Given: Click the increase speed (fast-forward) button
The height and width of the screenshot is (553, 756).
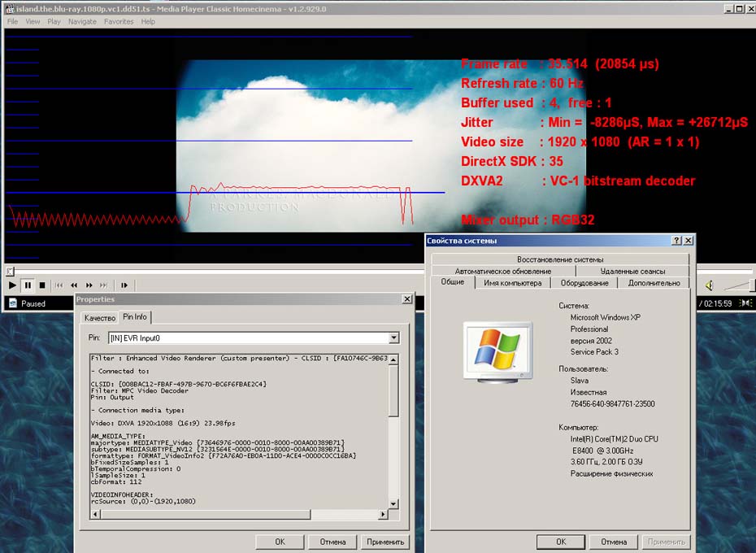Looking at the screenshot, I should coord(89,285).
